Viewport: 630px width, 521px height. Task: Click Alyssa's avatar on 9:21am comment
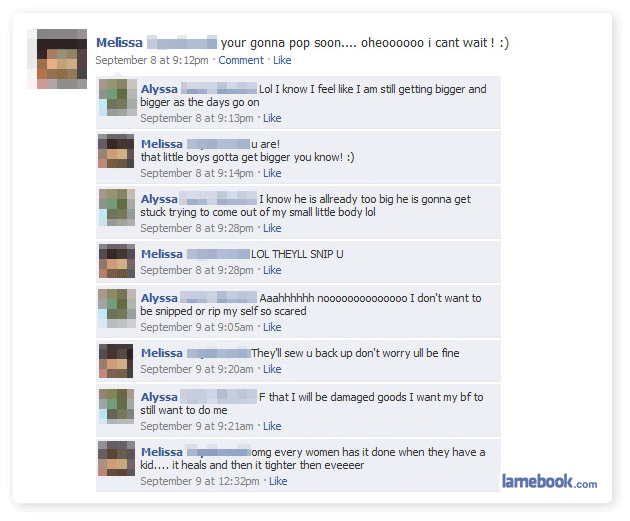117,406
